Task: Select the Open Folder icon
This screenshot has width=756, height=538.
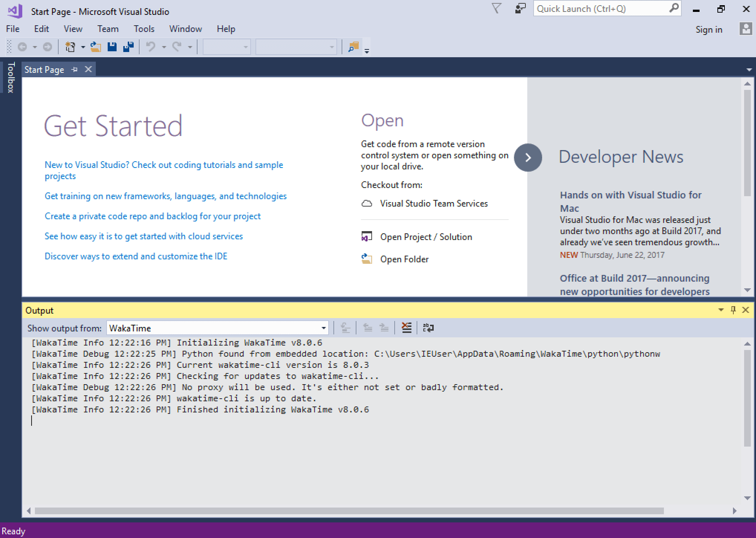Action: tap(366, 259)
